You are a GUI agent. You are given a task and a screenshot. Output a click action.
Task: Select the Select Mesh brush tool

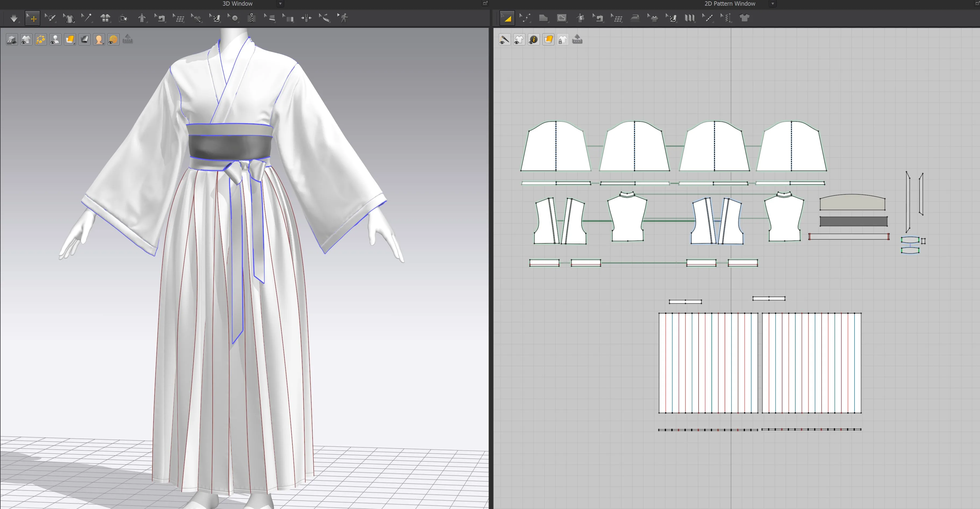click(50, 18)
